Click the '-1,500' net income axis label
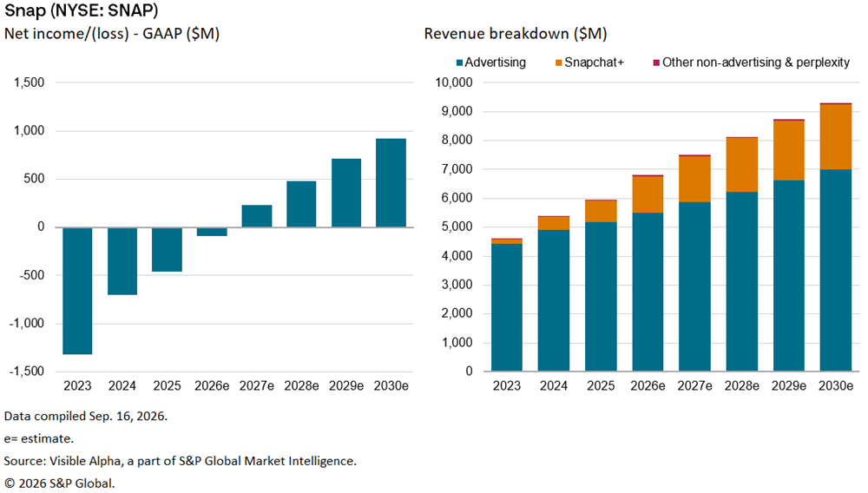Image resolution: width=868 pixels, height=493 pixels. point(27,371)
